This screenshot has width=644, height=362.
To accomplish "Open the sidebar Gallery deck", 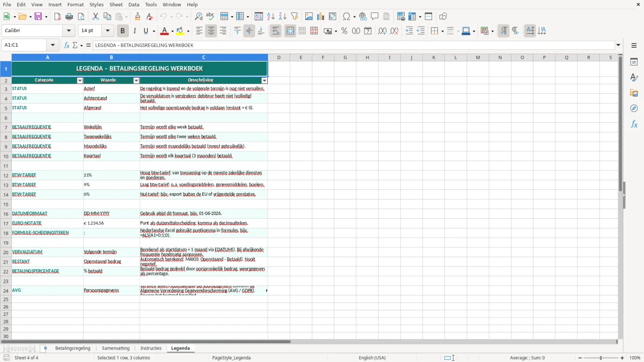I will point(634,93).
